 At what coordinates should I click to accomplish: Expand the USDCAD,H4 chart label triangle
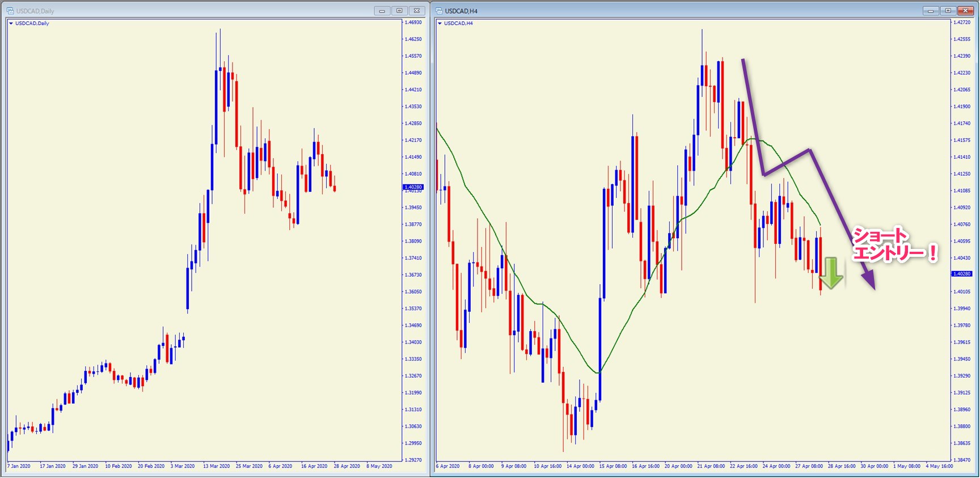[x=440, y=23]
